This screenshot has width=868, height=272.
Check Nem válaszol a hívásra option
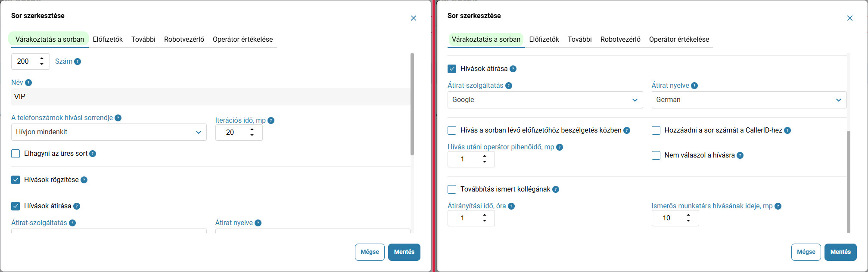(656, 155)
